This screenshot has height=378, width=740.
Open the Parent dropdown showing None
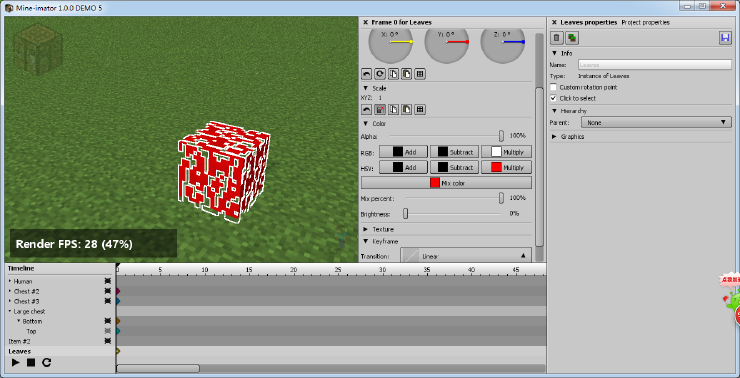click(656, 122)
